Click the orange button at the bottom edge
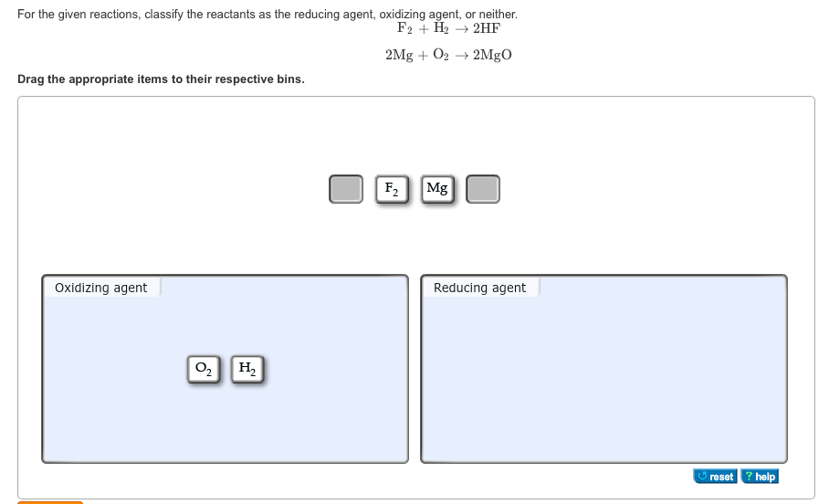829x504 pixels. coord(50,502)
